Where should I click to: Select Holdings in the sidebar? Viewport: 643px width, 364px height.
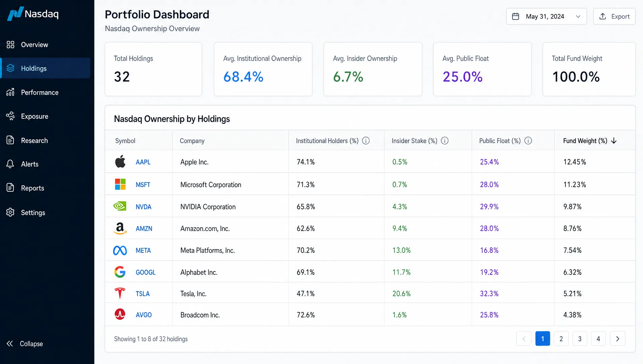point(45,68)
